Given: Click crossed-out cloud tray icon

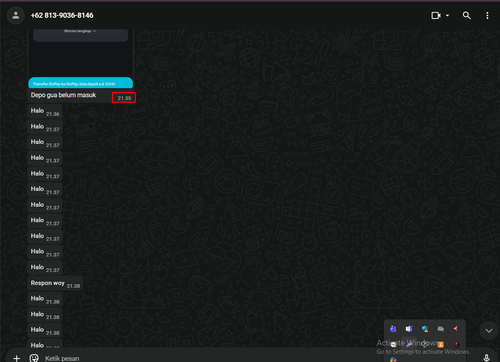Looking at the screenshot, I should [x=441, y=329].
